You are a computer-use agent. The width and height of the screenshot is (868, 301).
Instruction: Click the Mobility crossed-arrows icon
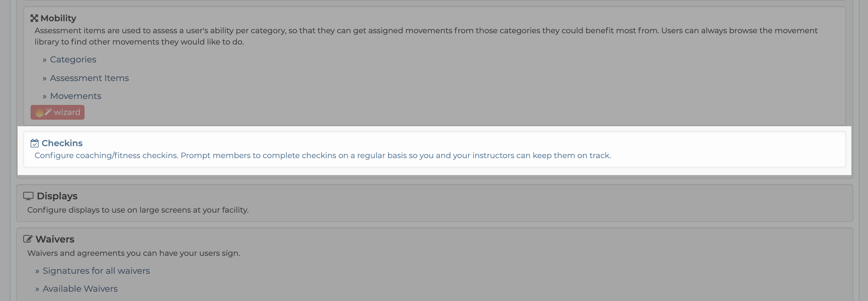pos(34,18)
